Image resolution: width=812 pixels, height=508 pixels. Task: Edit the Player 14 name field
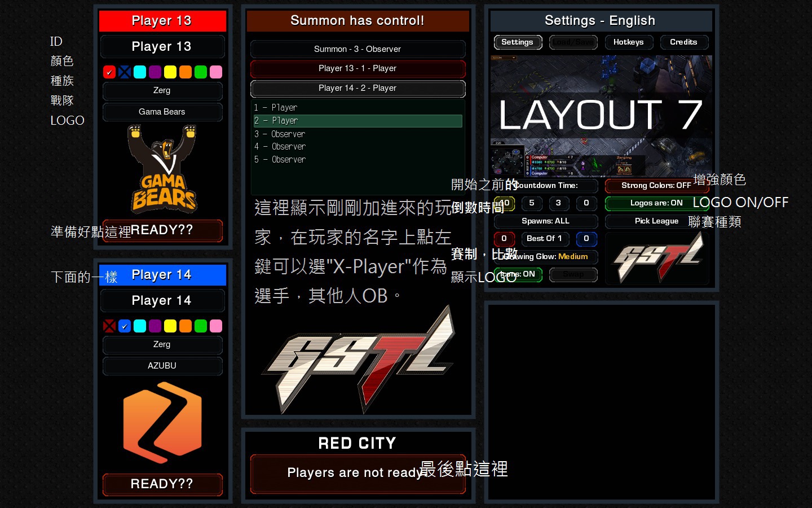162,300
